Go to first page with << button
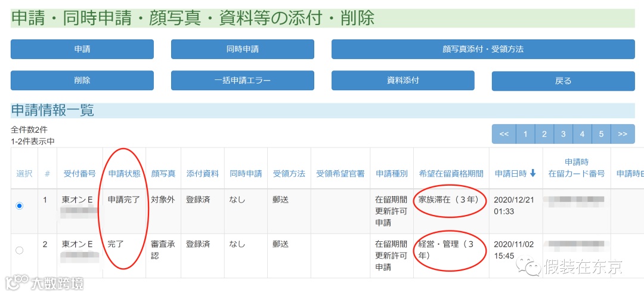This screenshot has width=644, height=295. 504,134
